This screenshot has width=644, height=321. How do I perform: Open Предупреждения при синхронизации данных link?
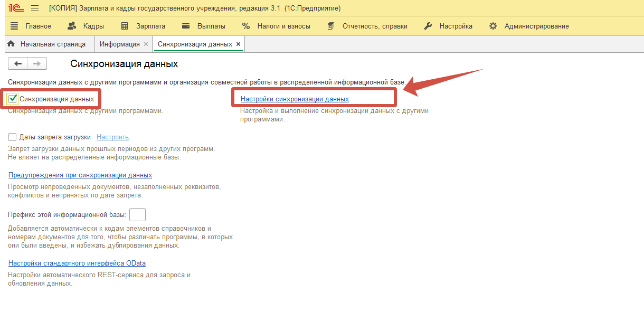point(80,175)
